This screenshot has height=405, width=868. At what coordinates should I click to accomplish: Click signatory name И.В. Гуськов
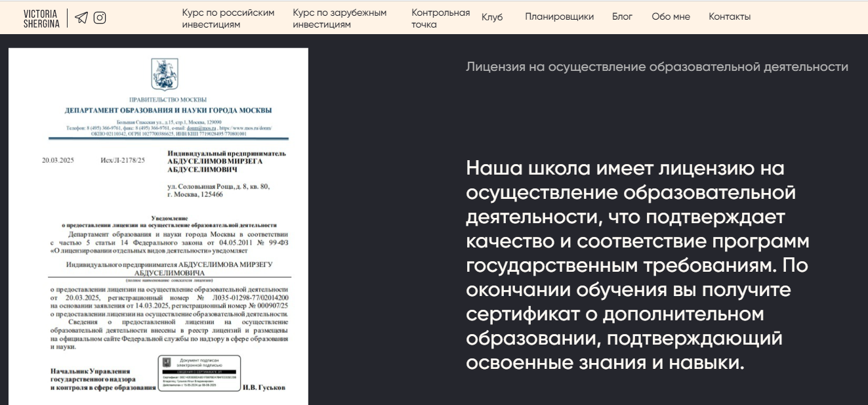click(264, 388)
